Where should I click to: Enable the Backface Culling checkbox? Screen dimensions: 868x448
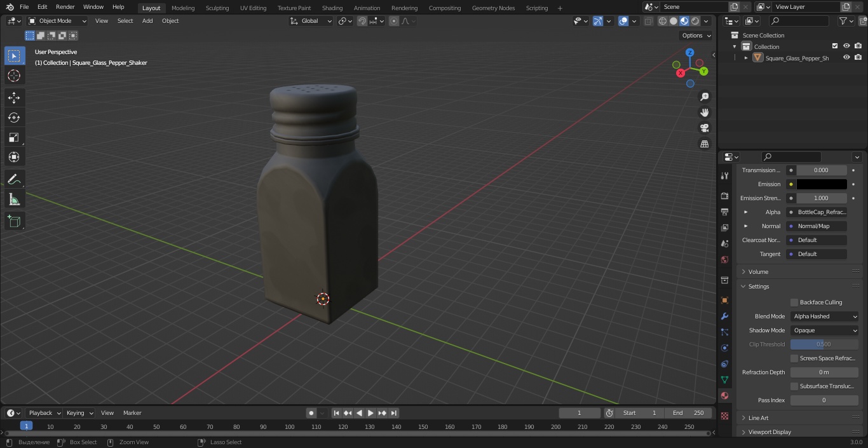pyautogui.click(x=794, y=302)
